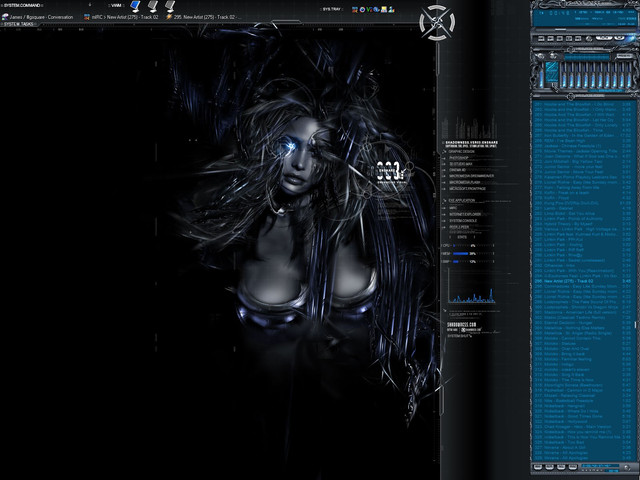Click Winamp Play button
640x480 pixels.
tap(550, 39)
